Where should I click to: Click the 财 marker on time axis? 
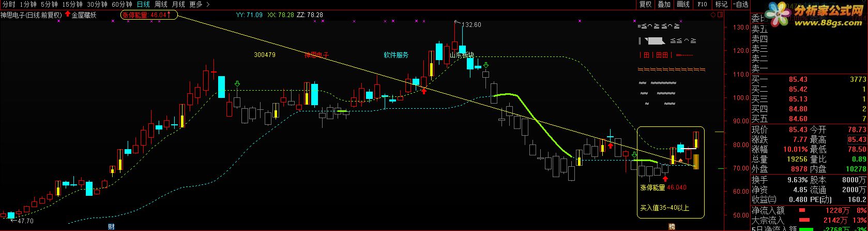111,227
